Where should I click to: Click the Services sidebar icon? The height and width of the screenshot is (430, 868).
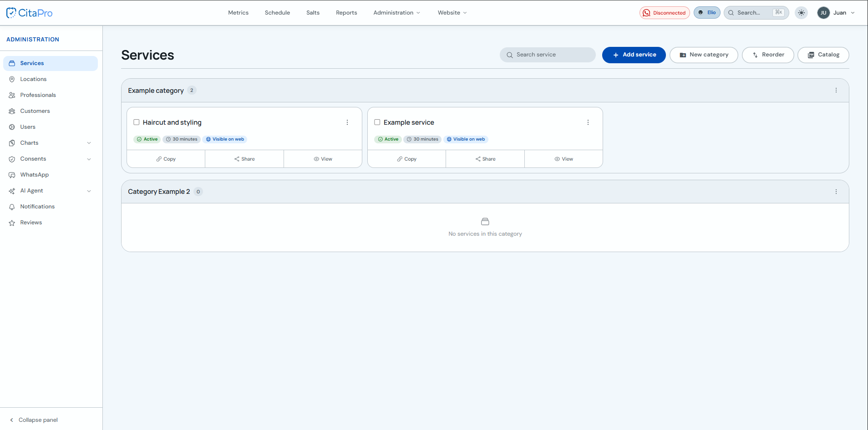12,63
